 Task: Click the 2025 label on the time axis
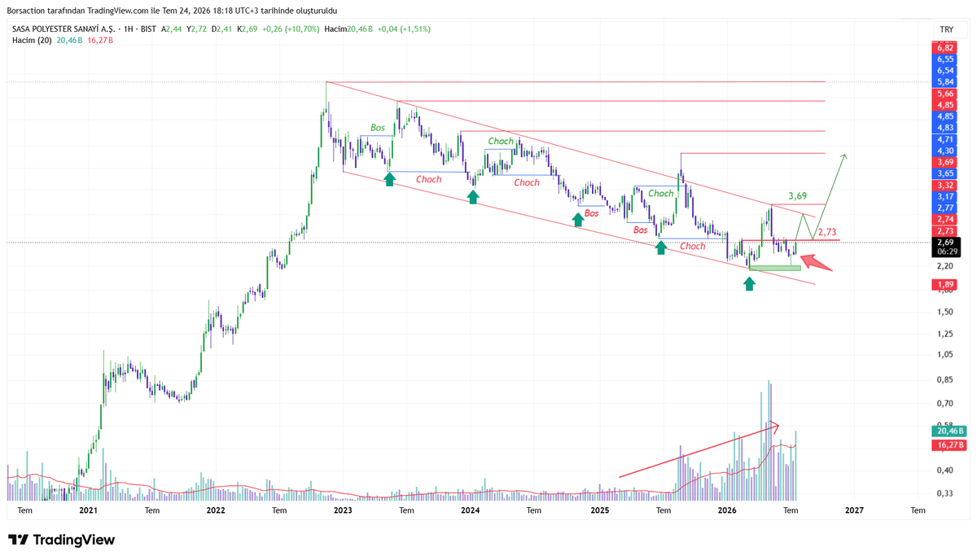[599, 510]
